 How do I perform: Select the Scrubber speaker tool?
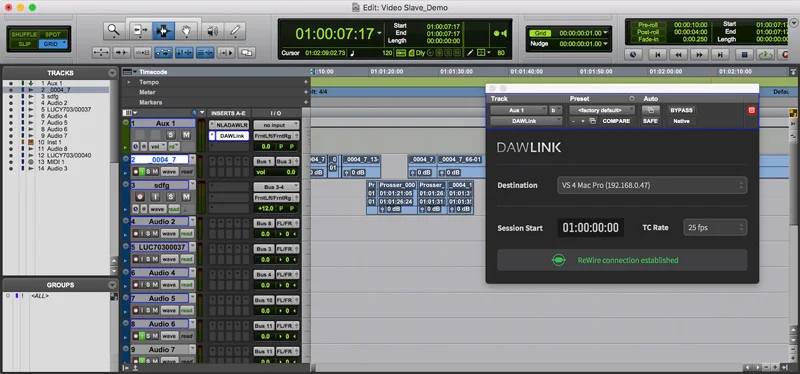(212, 31)
